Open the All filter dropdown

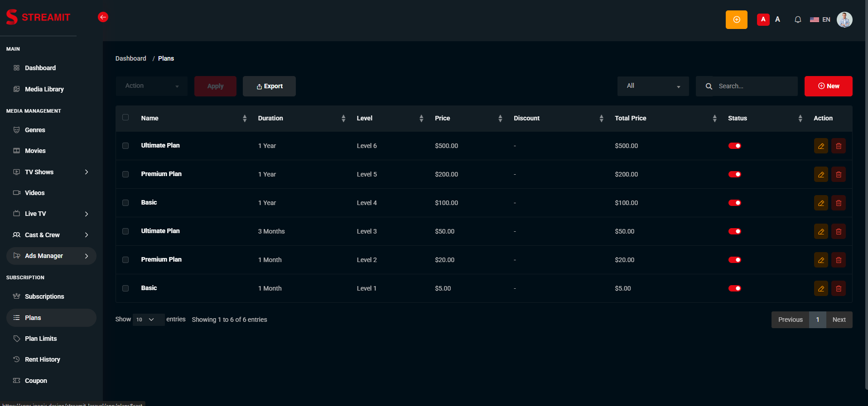tap(653, 86)
